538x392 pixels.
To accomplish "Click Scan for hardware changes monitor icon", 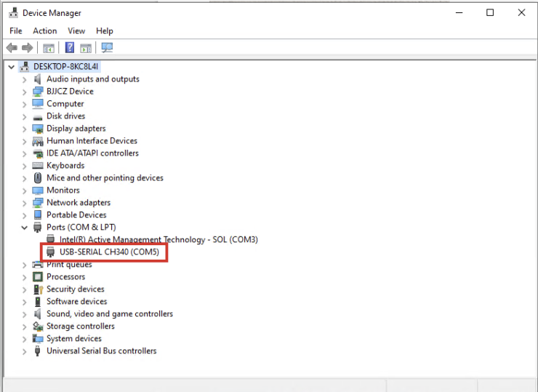I will tap(108, 48).
